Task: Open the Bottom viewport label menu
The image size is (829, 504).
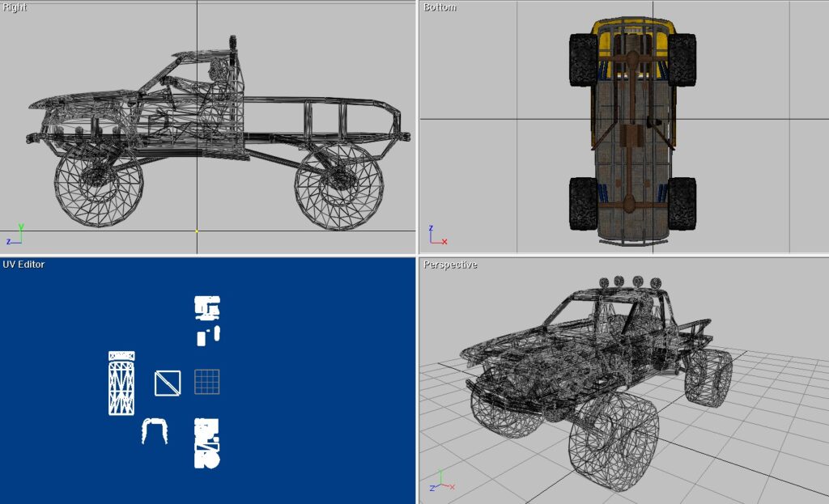Action: pos(440,7)
